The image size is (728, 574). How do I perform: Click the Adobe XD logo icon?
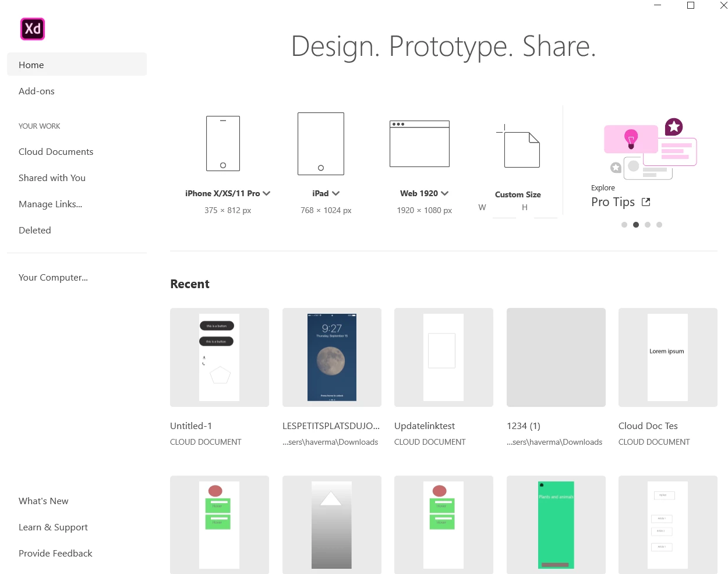tap(33, 29)
